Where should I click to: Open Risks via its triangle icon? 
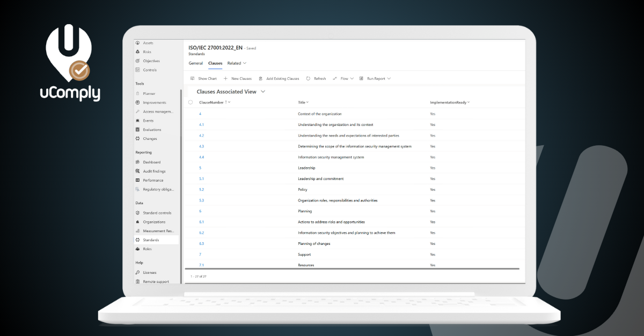[x=137, y=52]
